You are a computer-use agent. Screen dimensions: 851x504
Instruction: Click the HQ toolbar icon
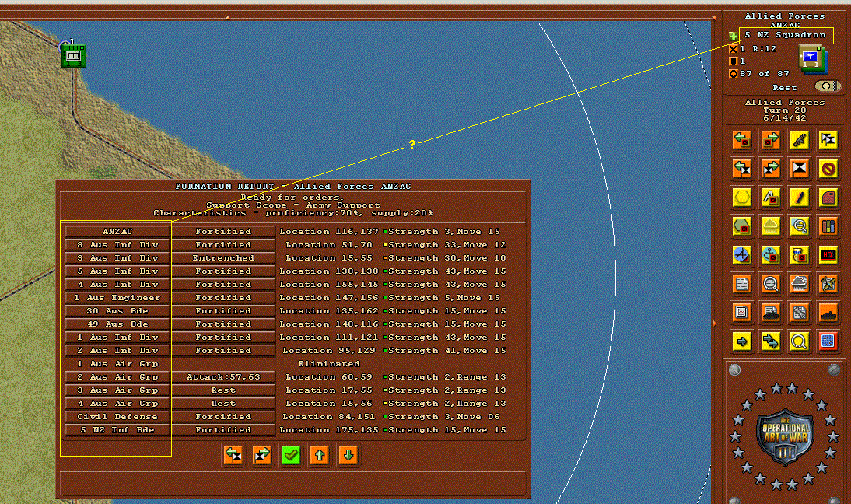pos(828,254)
